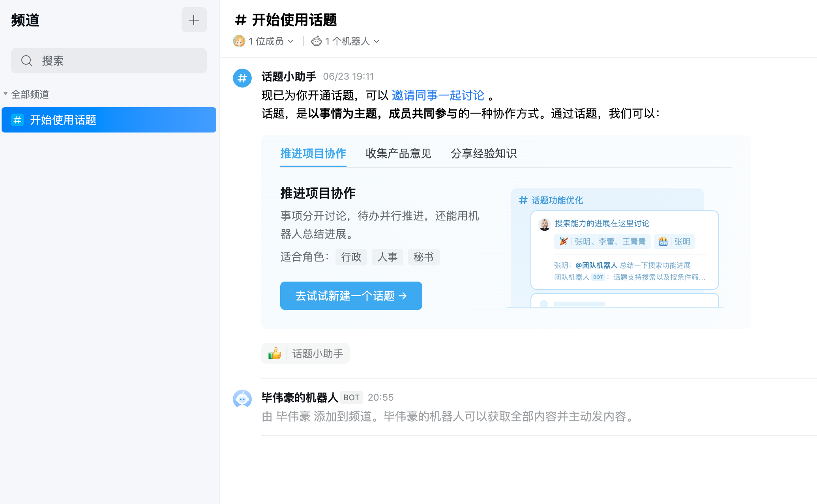Screen dimensions: 817x504
Task: Click the plus icon to add channel
Action: (194, 20)
